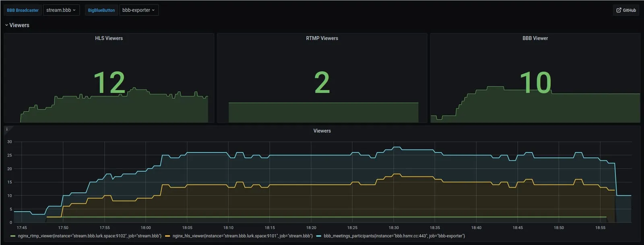
Task: Open the RTMP Viewers panel title menu
Action: click(322, 38)
